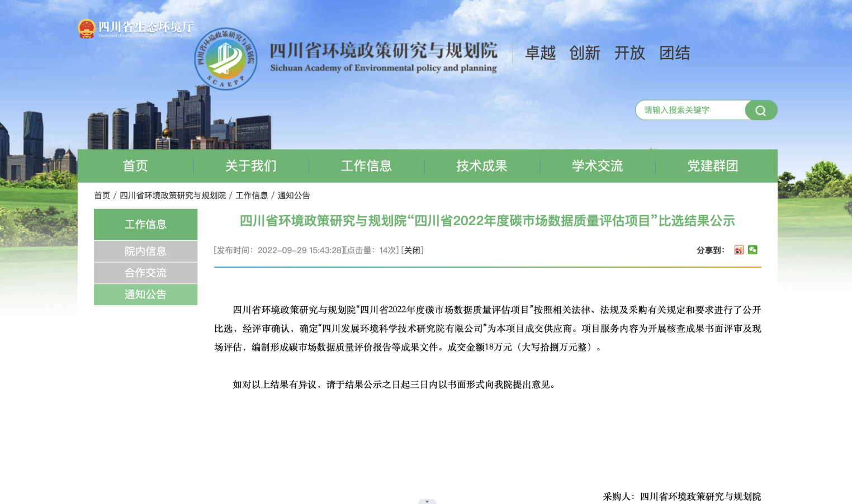Click the circular SCAEPP academy logo

pyautogui.click(x=225, y=59)
